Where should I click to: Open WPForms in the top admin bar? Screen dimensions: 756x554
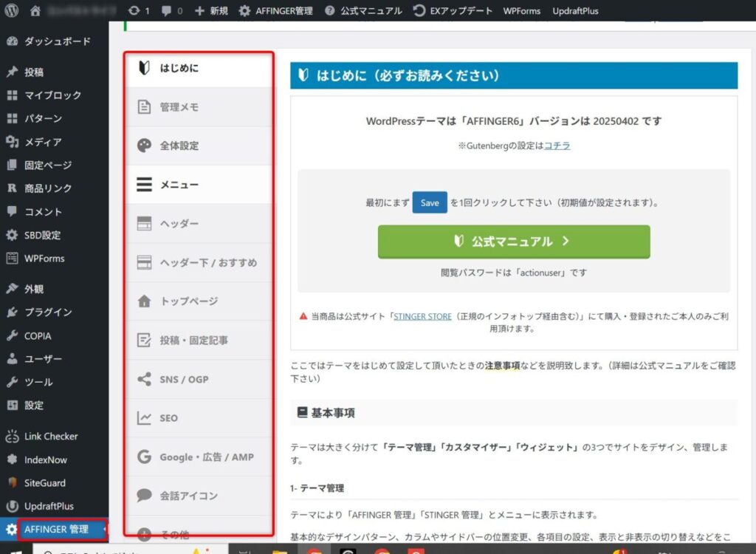pyautogui.click(x=522, y=10)
